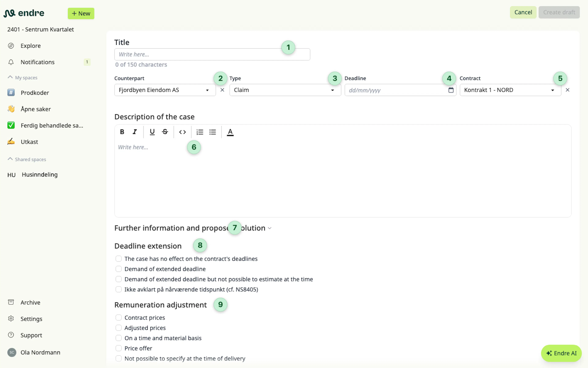Click the Ferdig behandlede green check icon
Viewport: 588px width, 368px height.
(11, 125)
